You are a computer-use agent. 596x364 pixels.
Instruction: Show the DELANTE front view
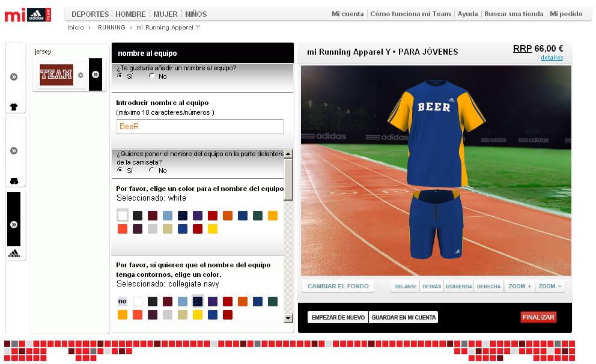(x=406, y=286)
